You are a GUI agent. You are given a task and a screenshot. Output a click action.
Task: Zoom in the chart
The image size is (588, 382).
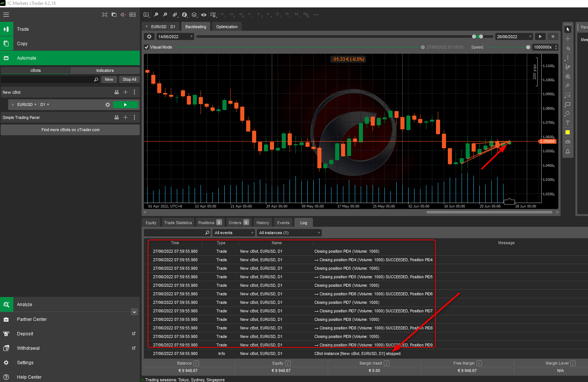click(x=165, y=15)
